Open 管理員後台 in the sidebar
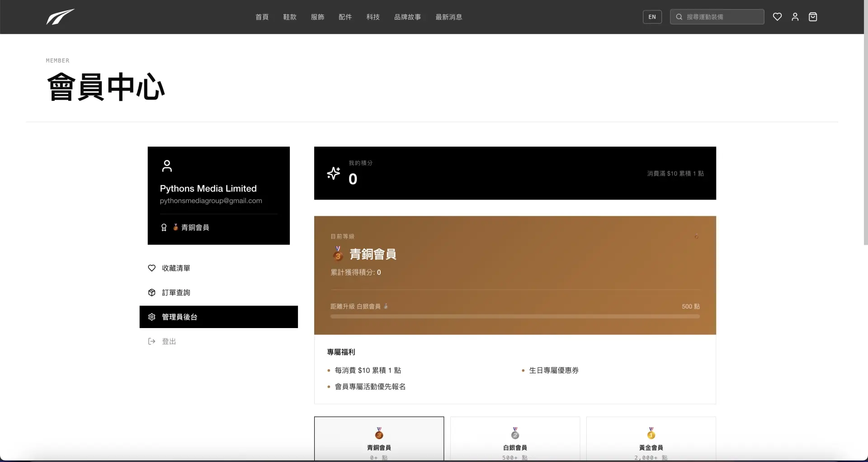The image size is (868, 462). click(x=219, y=317)
